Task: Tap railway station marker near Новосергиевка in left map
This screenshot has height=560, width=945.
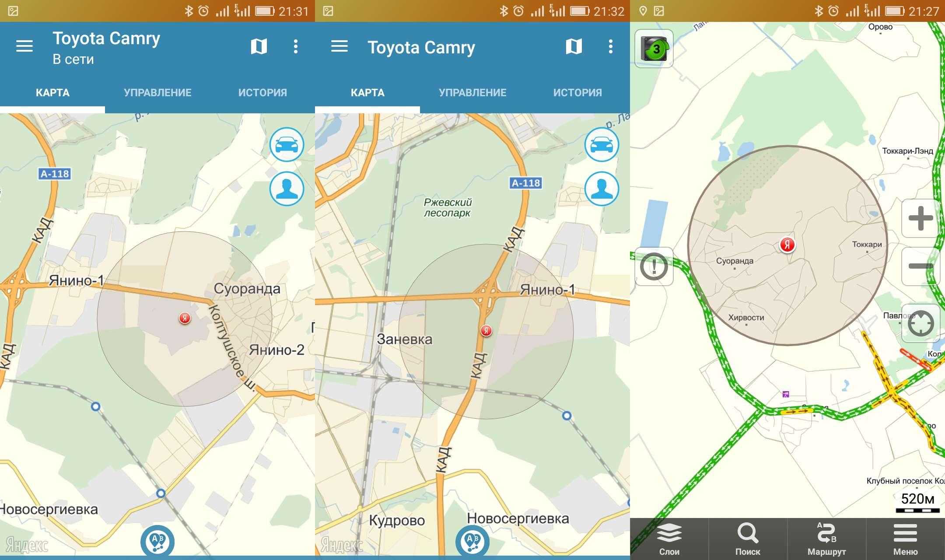Action: (x=161, y=493)
